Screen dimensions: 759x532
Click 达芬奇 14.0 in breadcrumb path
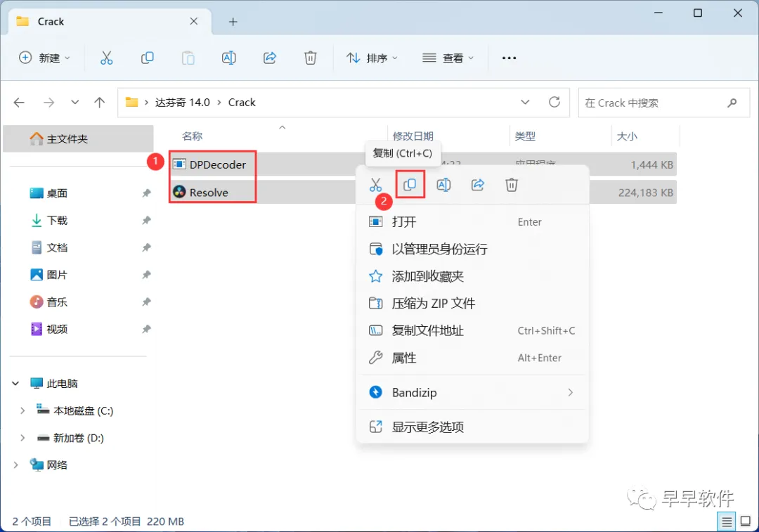point(183,102)
